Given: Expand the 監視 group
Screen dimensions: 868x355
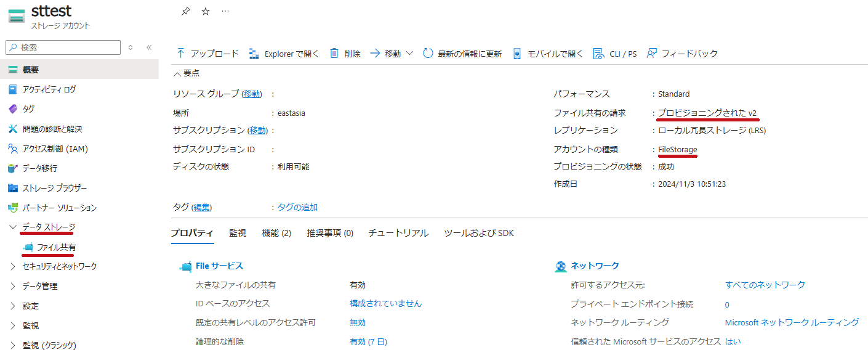Looking at the screenshot, I should (13, 326).
